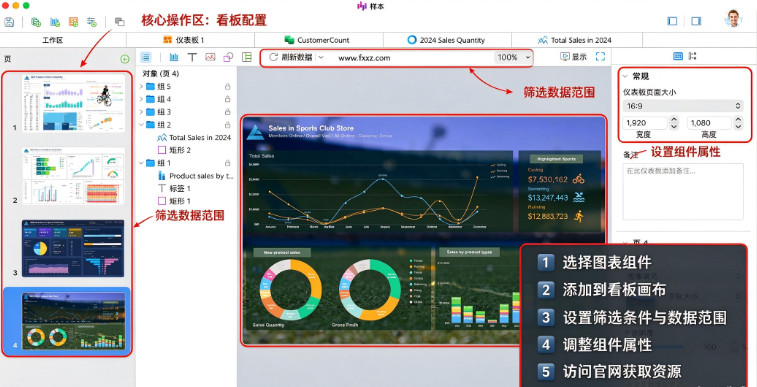Click the Save icon in toolbar
Viewport: 757px width, 387px height.
pyautogui.click(x=9, y=22)
